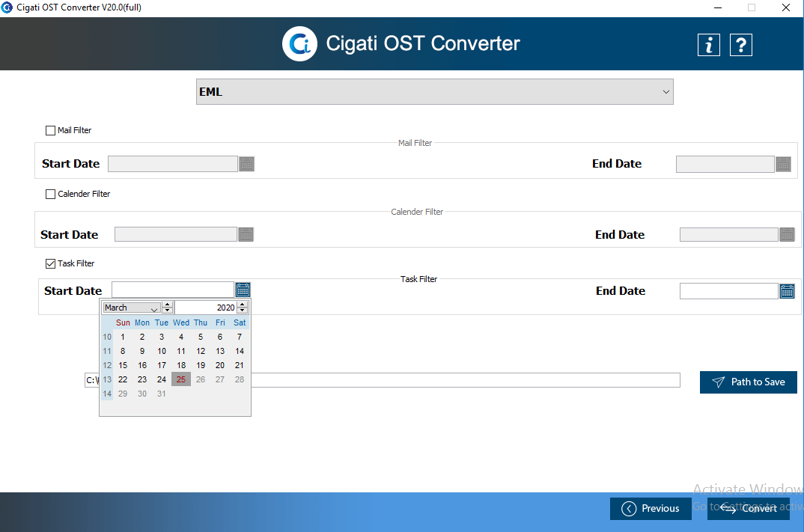Expand the EML format dropdown
The image size is (804, 532).
tap(435, 92)
